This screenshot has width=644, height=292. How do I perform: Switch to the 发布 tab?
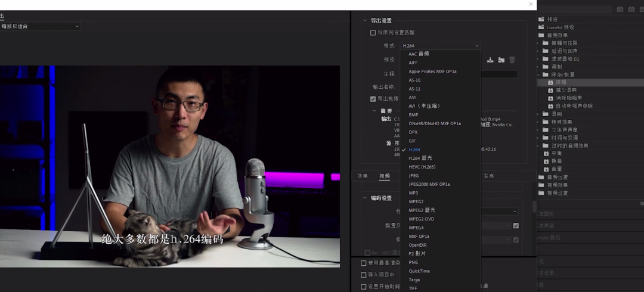coord(488,176)
